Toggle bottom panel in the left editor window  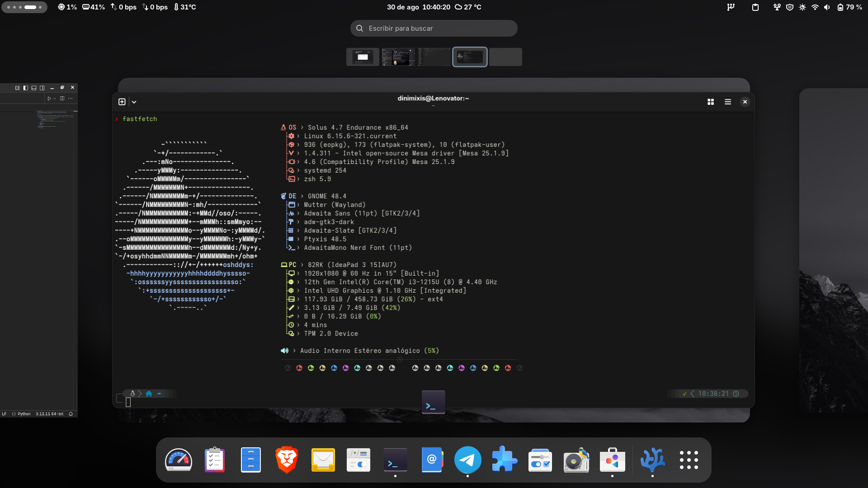click(x=33, y=88)
